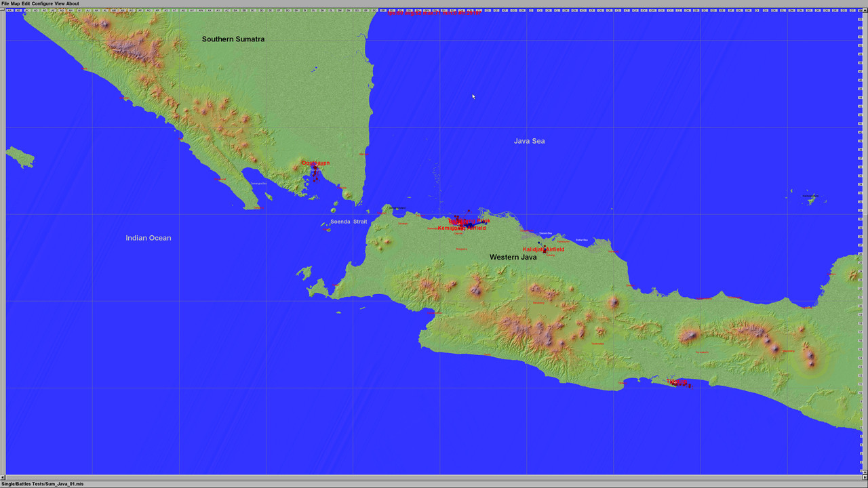Select the red port marker on Java's south coast
The height and width of the screenshot is (488, 868).
(677, 384)
